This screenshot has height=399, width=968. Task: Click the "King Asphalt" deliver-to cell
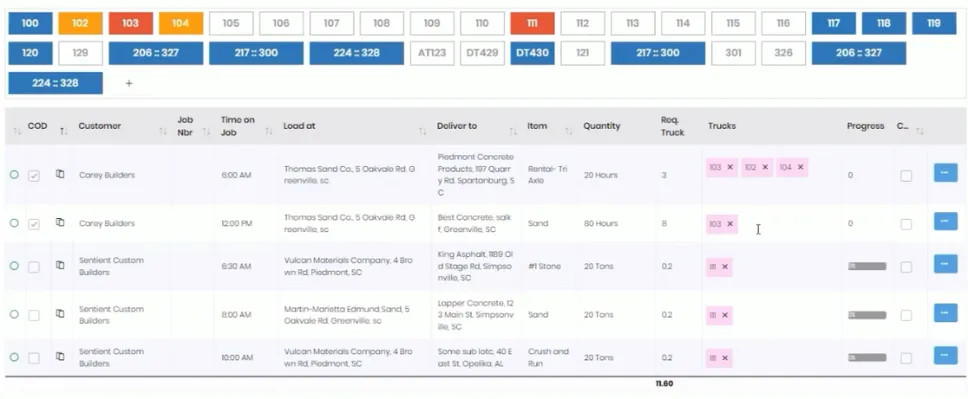pos(476,266)
